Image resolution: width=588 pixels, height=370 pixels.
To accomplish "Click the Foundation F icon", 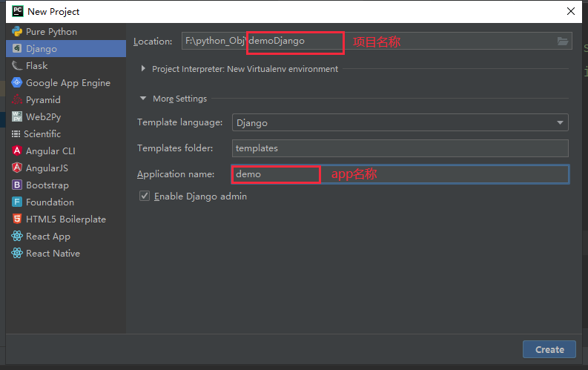I will coord(17,202).
